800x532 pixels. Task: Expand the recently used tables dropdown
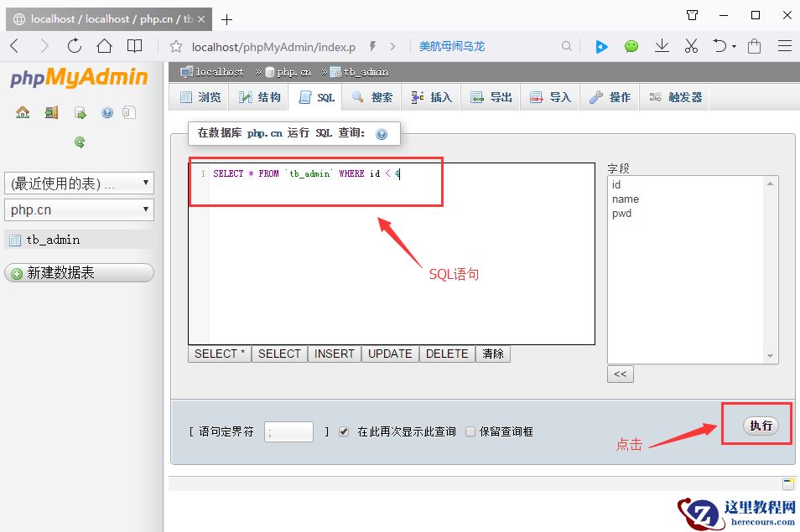79,183
